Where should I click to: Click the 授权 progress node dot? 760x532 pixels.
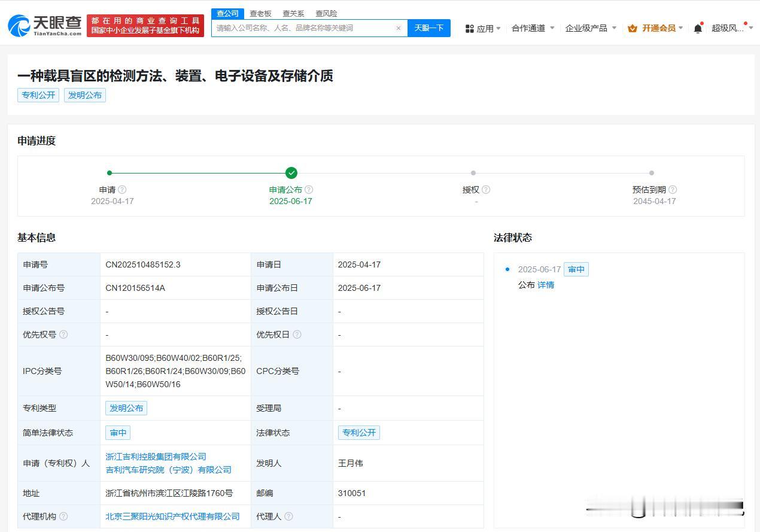[473, 173]
